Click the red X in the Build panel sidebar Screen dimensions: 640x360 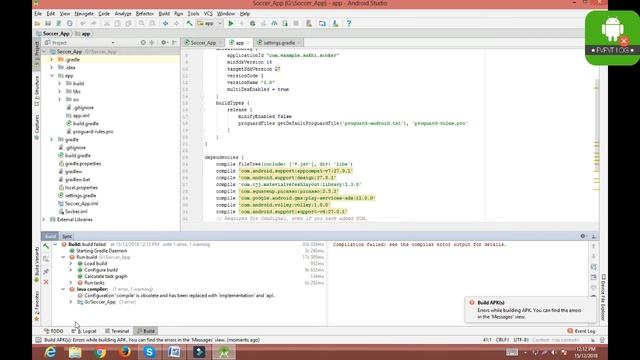tap(46, 282)
